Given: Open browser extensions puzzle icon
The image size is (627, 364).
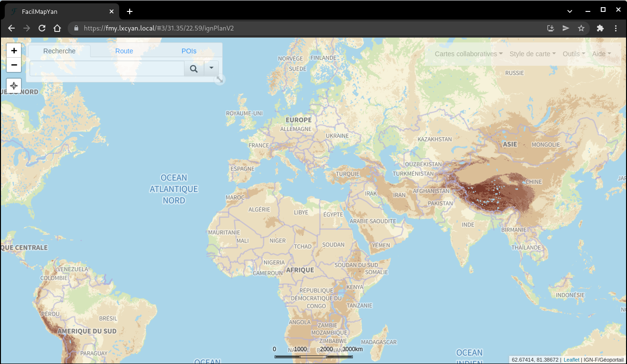Looking at the screenshot, I should (x=600, y=28).
